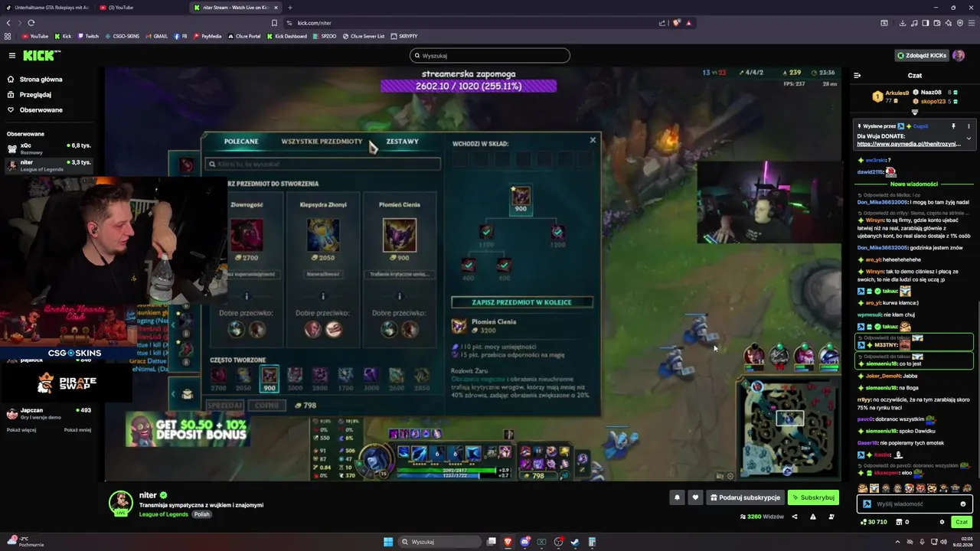Click the chat message input field
Screen dimensions: 980x551
(x=913, y=504)
